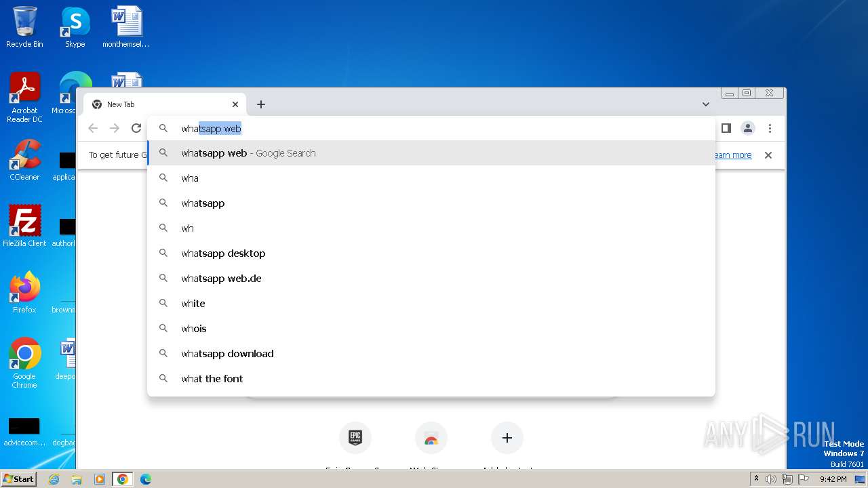Open the Epic Games shortcut tile
This screenshot has width=868, height=488.
point(355,438)
